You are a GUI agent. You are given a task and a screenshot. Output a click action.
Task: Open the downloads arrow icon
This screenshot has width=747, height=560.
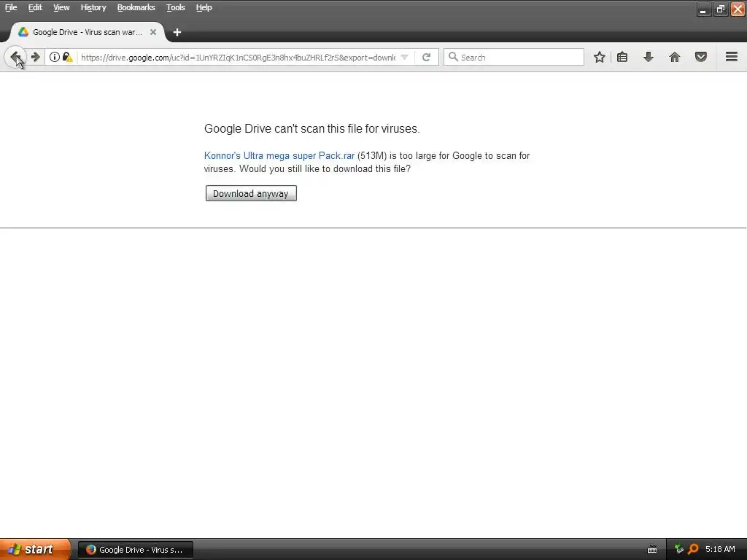[x=649, y=57]
